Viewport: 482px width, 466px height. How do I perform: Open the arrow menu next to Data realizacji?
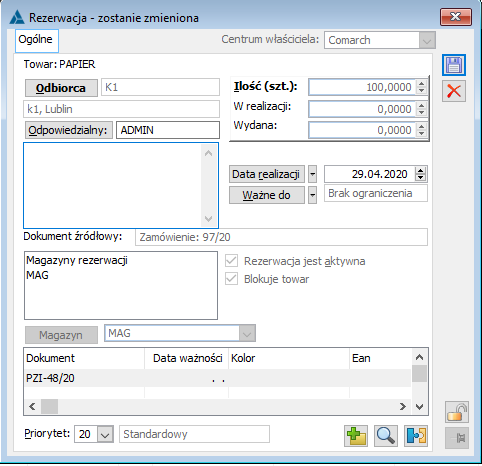pyautogui.click(x=312, y=174)
